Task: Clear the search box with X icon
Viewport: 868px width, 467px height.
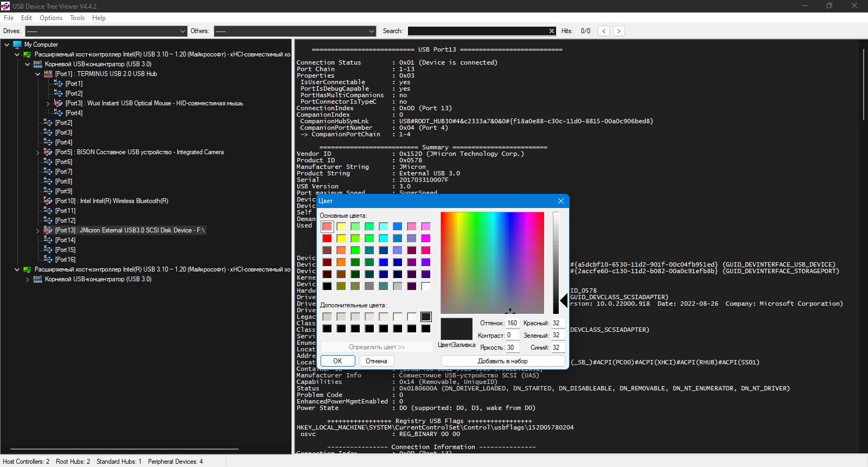Action: (552, 31)
